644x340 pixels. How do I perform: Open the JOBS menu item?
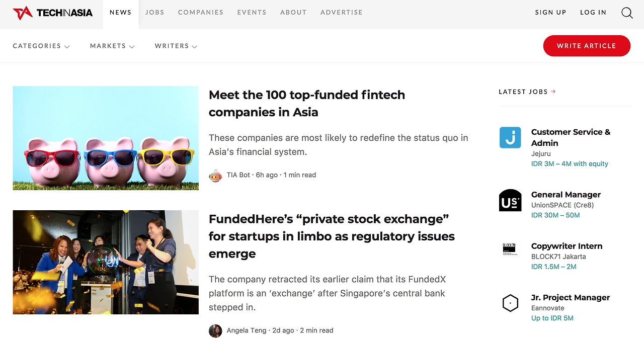point(154,12)
